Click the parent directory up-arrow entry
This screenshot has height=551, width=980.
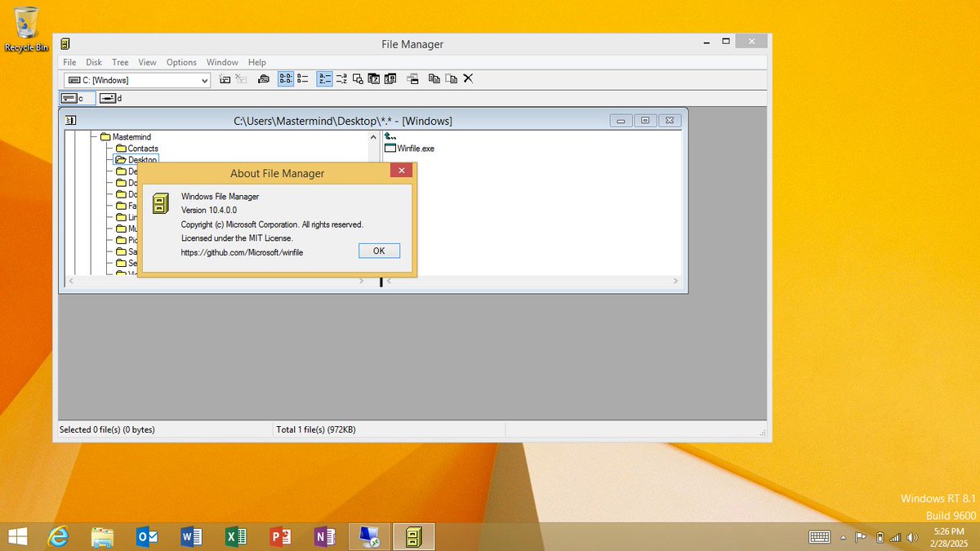[390, 137]
